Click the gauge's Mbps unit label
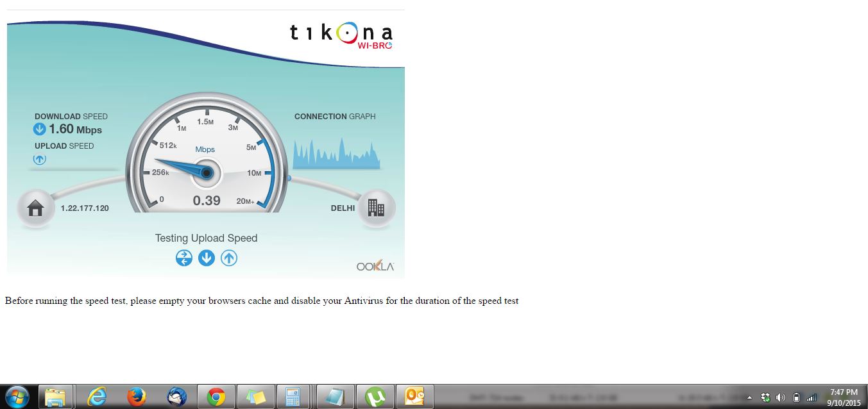The height and width of the screenshot is (409, 868). tap(205, 149)
